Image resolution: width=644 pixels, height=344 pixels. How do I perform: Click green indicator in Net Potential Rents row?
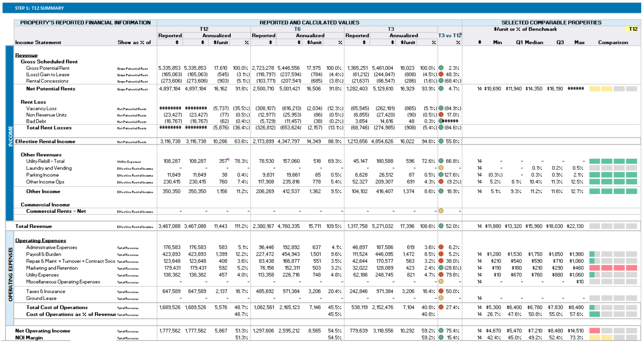click(x=441, y=88)
